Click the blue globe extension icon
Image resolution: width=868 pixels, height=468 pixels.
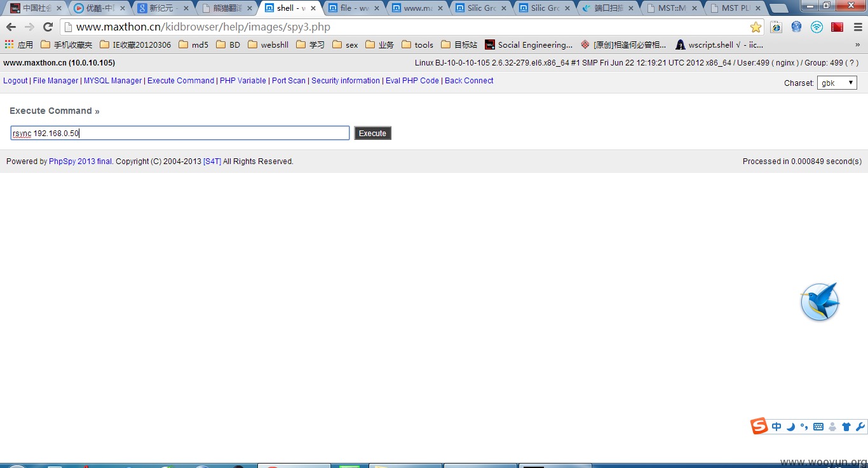[796, 27]
